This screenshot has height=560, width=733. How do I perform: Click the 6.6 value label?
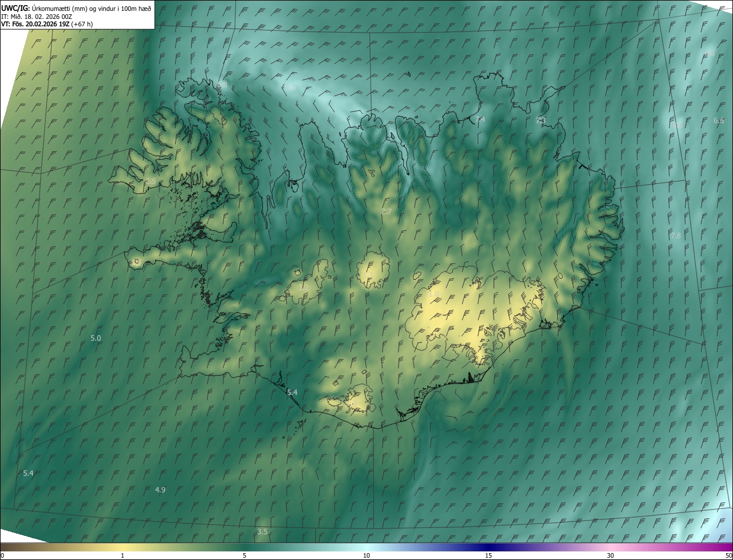pyautogui.click(x=719, y=120)
